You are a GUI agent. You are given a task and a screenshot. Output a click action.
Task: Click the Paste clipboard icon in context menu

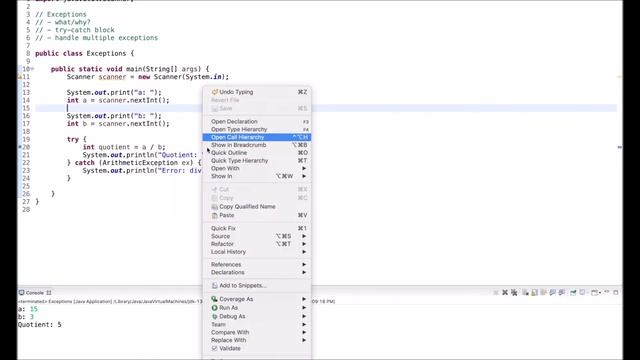[215, 215]
